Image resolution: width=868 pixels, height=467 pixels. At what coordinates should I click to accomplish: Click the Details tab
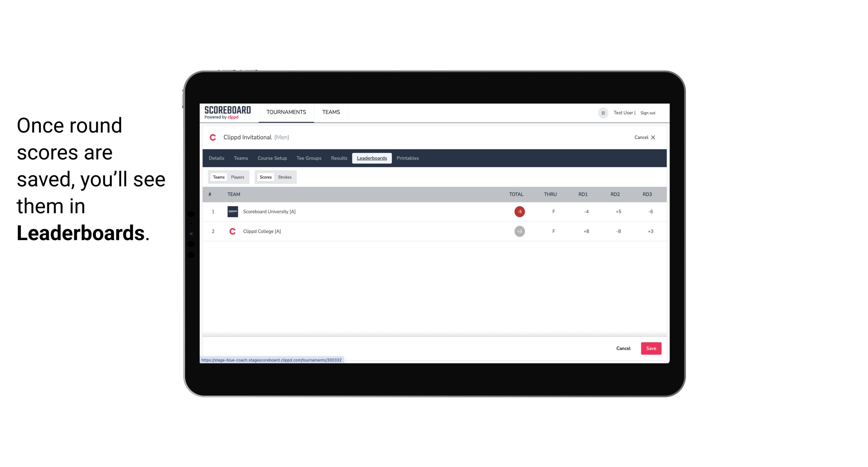tap(217, 158)
